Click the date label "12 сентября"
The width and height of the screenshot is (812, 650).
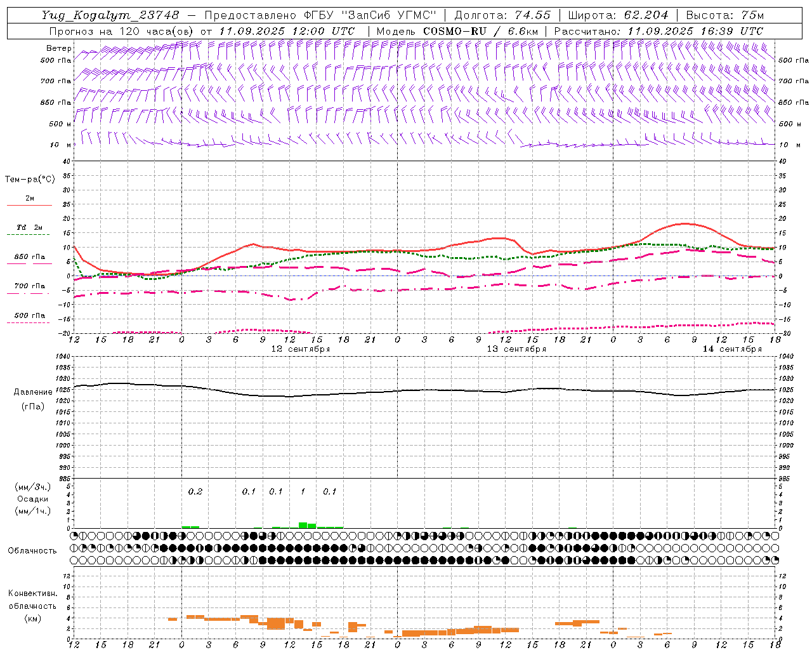tap(301, 349)
